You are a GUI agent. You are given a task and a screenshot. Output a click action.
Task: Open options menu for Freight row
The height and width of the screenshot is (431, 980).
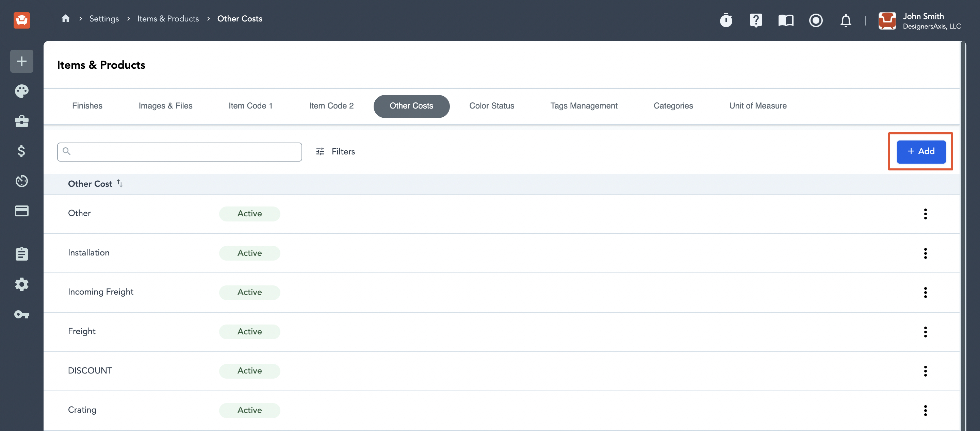[925, 332]
